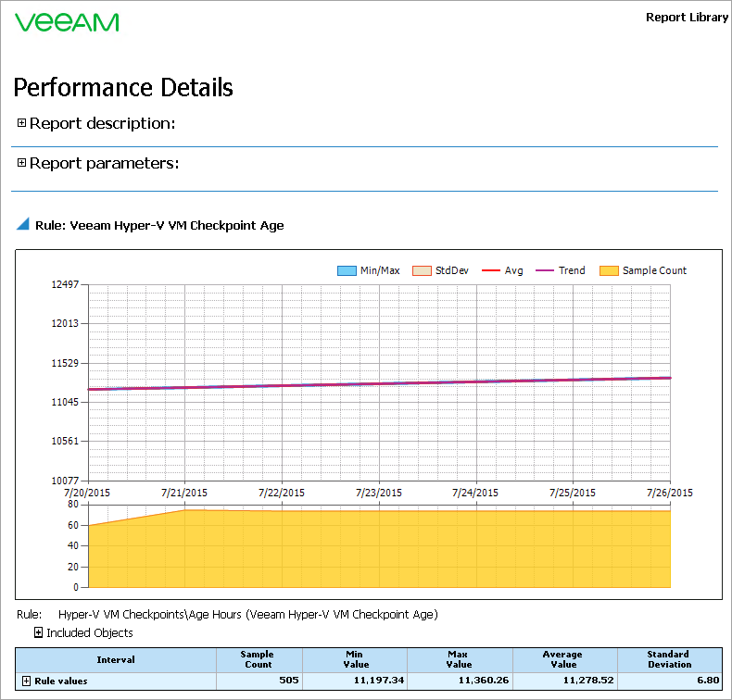Click the max value 11,360.26
732x700 pixels.
click(483, 681)
